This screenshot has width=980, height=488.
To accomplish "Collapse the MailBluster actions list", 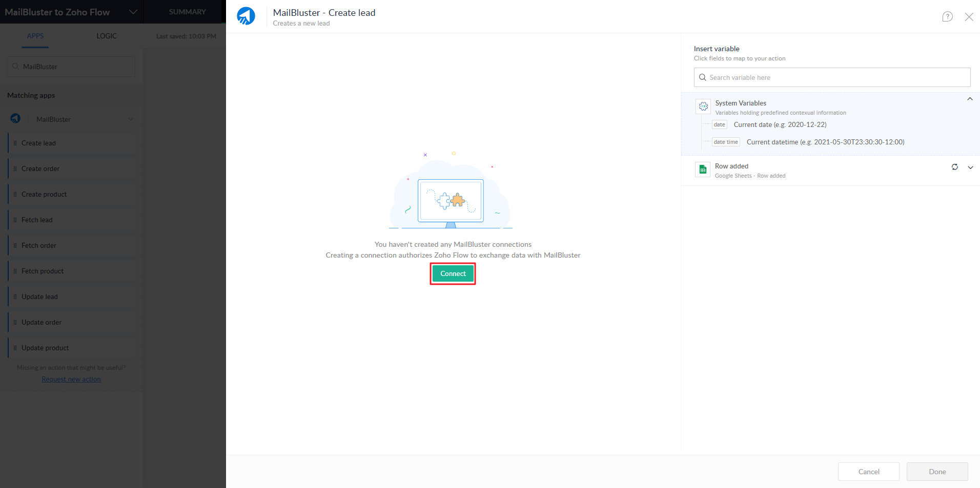I will (131, 119).
